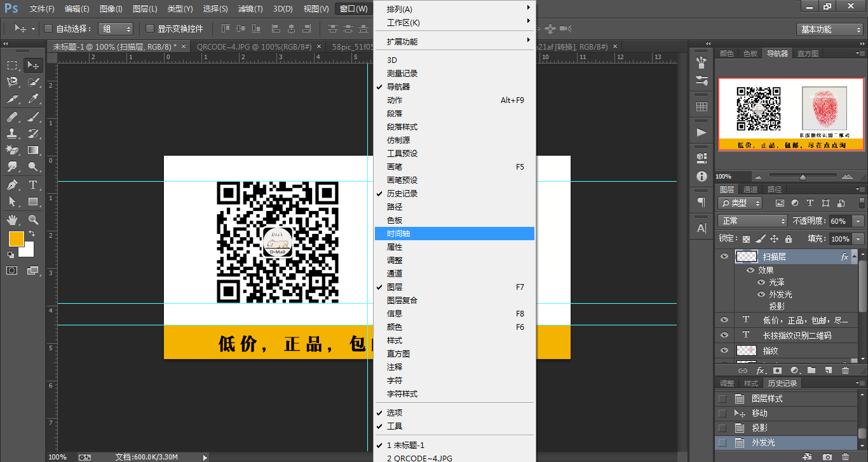Select the Gradient tool
Screen dimensions: 868x462
tap(33, 151)
